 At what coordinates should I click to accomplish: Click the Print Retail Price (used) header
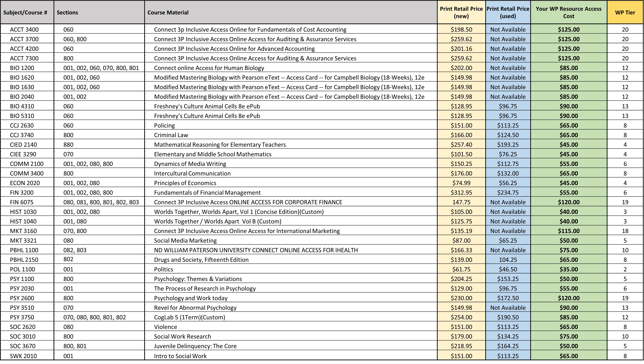(508, 12)
